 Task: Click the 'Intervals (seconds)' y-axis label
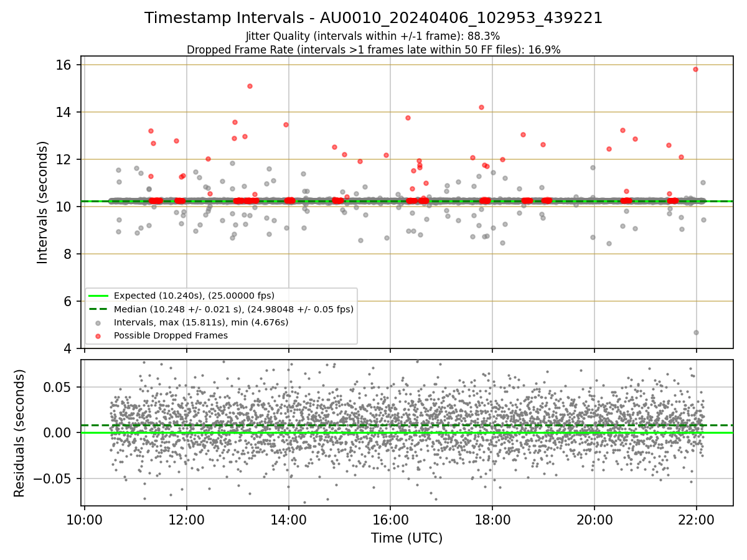coord(42,202)
